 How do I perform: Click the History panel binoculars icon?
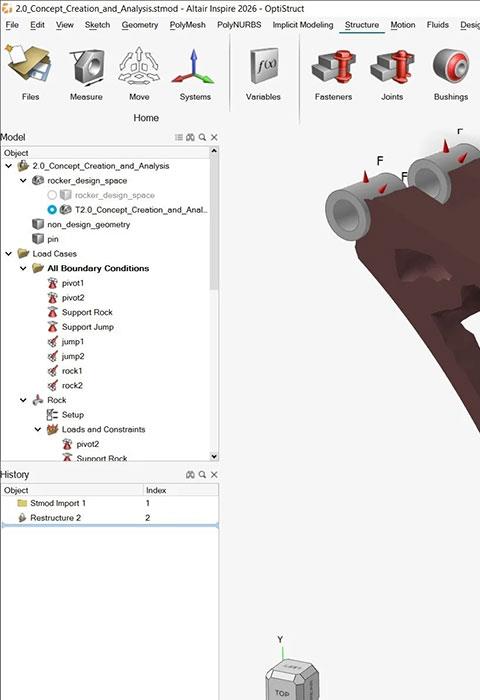[x=191, y=475]
